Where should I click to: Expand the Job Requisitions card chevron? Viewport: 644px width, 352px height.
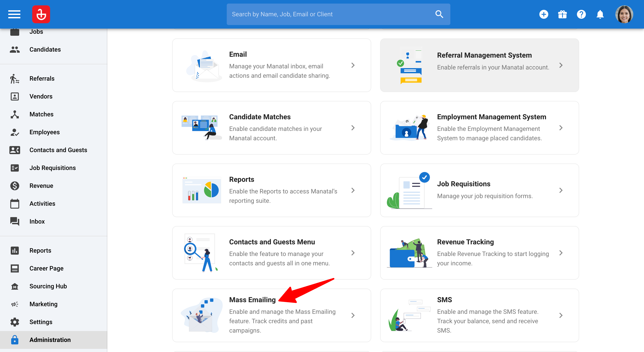click(x=561, y=191)
